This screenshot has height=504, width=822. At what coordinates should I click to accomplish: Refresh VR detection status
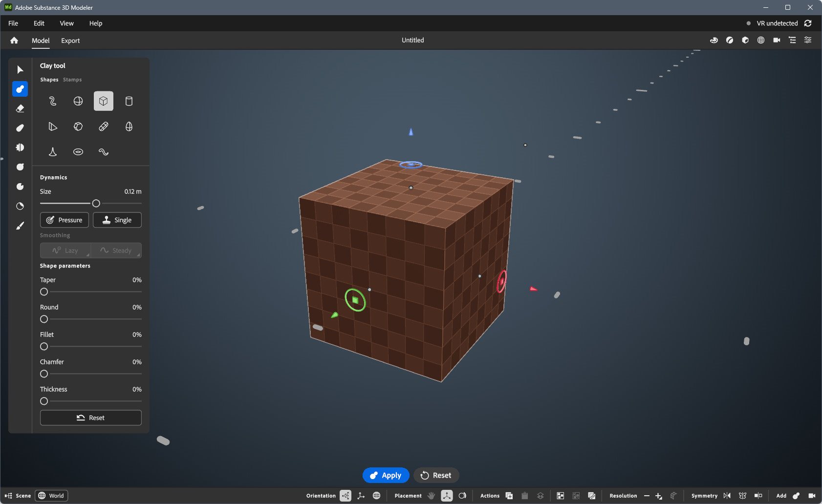[808, 23]
